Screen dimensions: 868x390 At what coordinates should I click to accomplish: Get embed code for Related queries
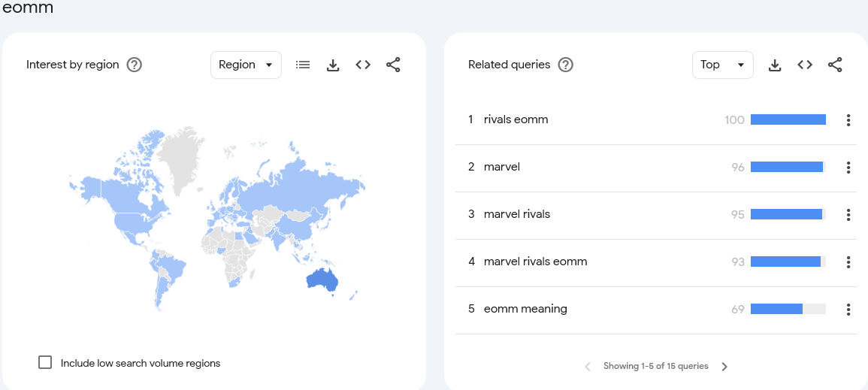click(805, 65)
